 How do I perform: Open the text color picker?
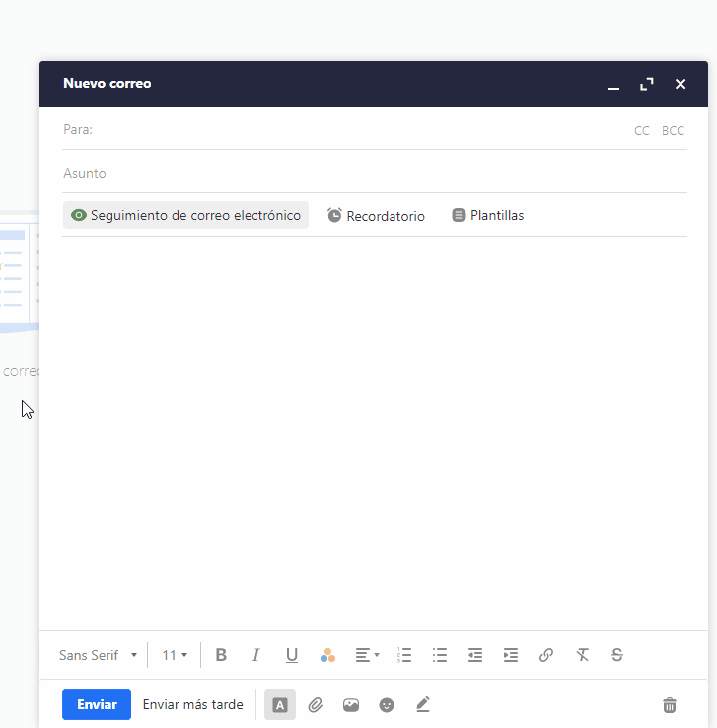point(327,655)
